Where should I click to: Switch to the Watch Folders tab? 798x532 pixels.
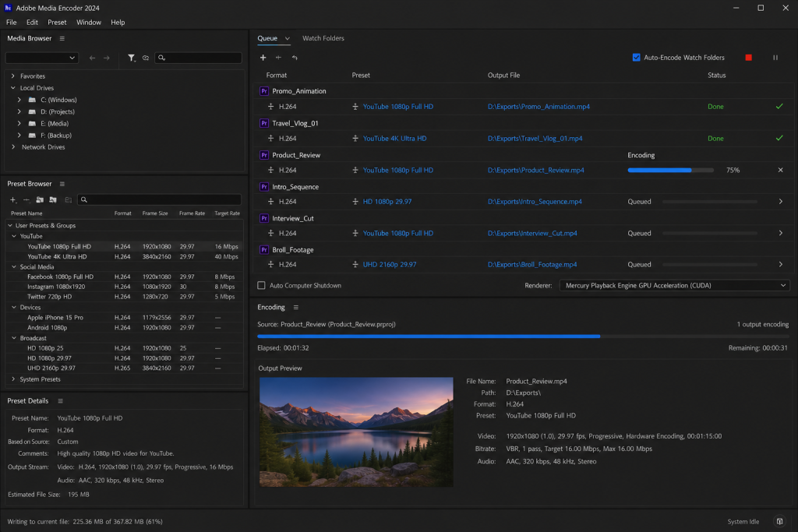323,39
